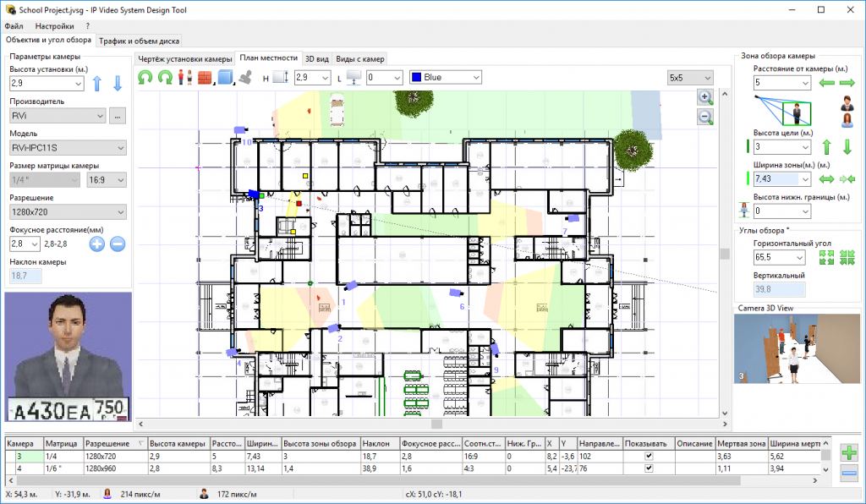
Task: Add a new camera with green plus
Action: 848,452
